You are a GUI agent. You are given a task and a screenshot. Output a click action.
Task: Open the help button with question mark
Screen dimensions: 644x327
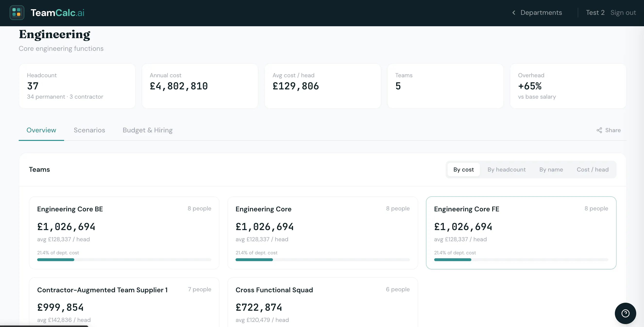tap(625, 313)
